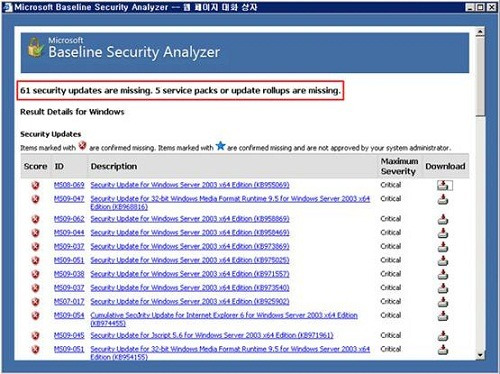The height and width of the screenshot is (374, 500).
Task: Click the red shield legend icon above table
Action: (x=82, y=146)
